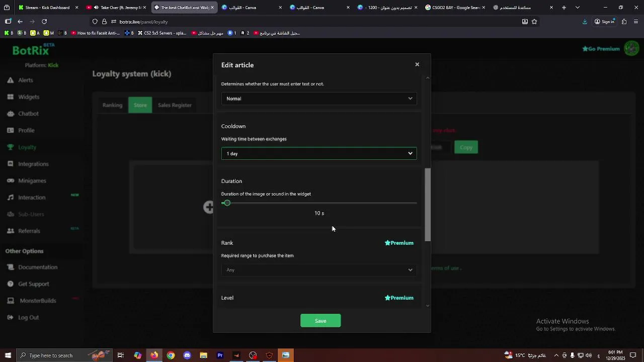The image size is (644, 362).
Task: Open the Normal text-input type dropdown
Action: [319, 99]
